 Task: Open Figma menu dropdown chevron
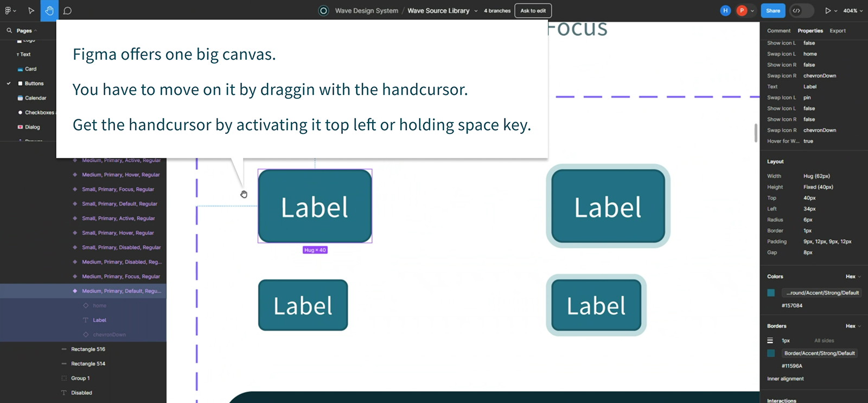point(14,11)
